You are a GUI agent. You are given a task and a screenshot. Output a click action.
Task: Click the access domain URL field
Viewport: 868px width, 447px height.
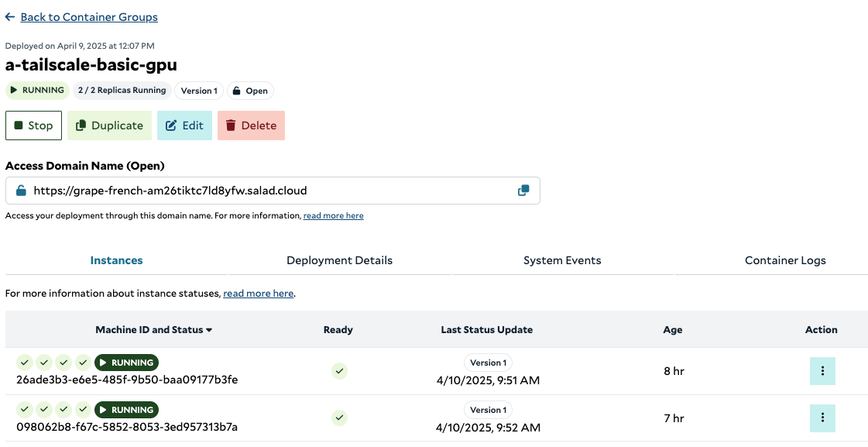click(x=273, y=191)
